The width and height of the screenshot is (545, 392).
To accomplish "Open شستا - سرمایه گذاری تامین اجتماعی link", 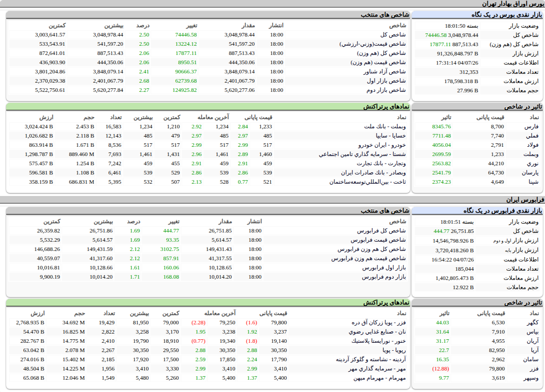I will coord(363,154).
